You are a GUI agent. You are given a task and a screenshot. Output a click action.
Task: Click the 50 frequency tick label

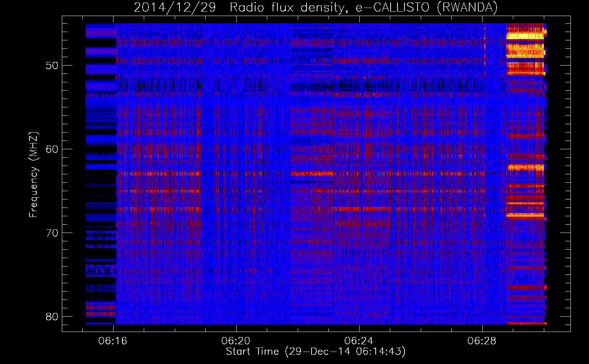click(x=52, y=66)
